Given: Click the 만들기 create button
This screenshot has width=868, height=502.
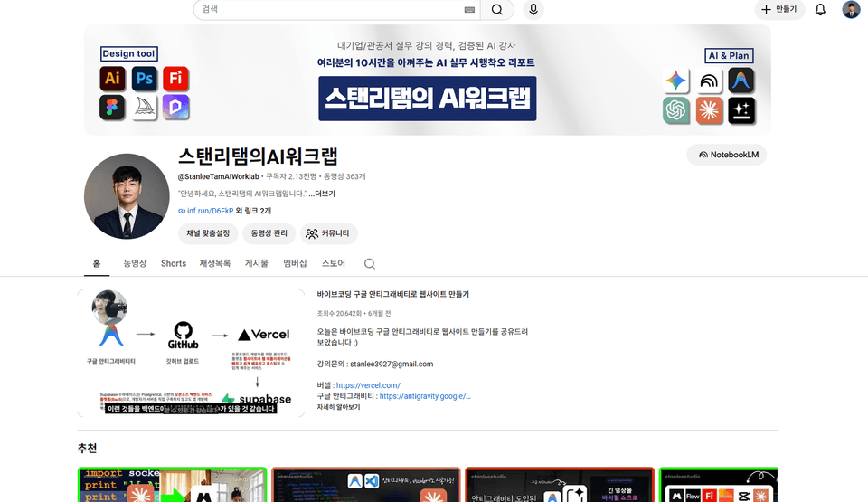Looking at the screenshot, I should 779,9.
